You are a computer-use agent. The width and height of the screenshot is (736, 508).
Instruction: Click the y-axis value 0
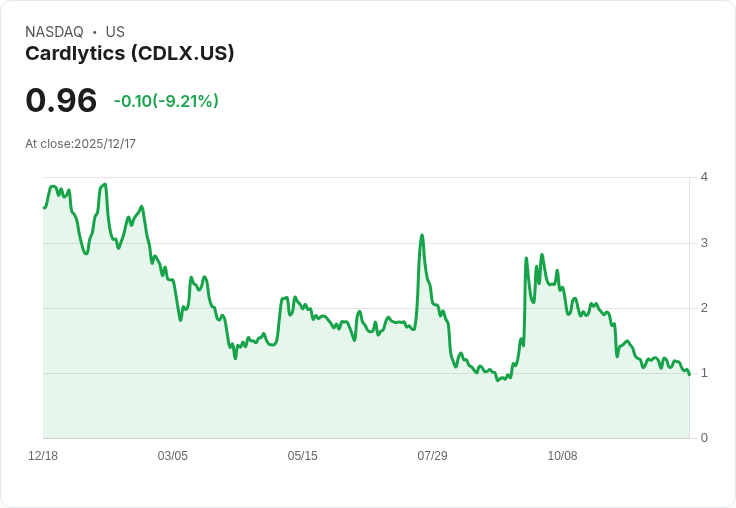coord(704,438)
